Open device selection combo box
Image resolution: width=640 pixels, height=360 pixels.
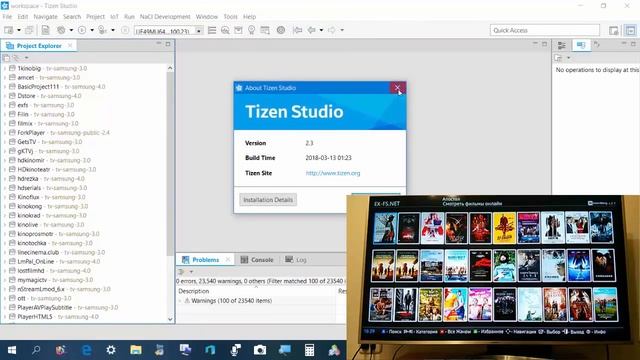(x=169, y=31)
